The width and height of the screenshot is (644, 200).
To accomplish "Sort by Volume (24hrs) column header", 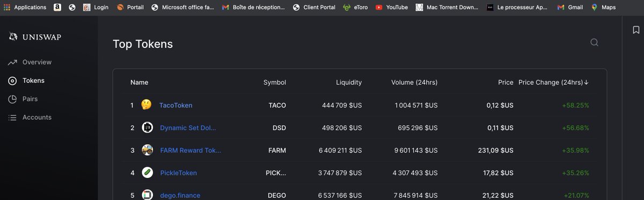I will [x=414, y=83].
